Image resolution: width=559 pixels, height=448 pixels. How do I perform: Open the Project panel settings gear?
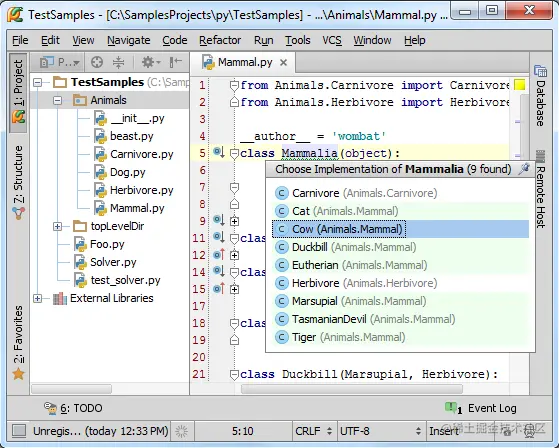click(x=151, y=62)
